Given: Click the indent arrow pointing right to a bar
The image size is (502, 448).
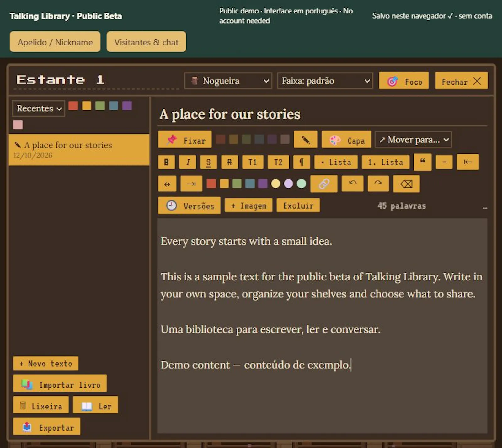Looking at the screenshot, I should point(191,184).
